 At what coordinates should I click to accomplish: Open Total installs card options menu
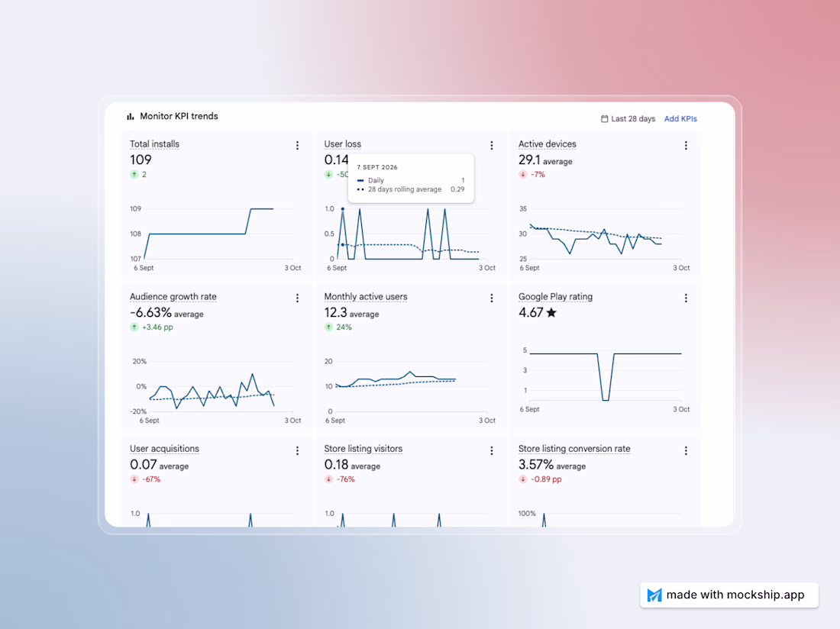tap(297, 146)
